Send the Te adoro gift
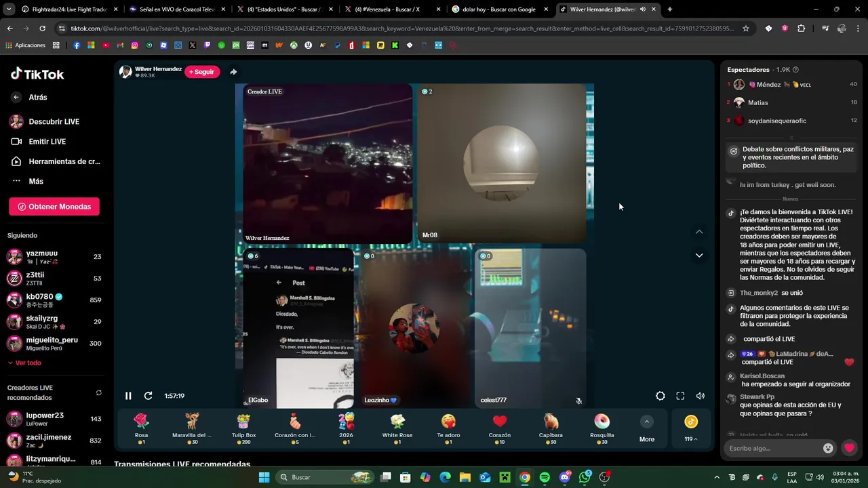Image resolution: width=868 pixels, height=488 pixels. [x=448, y=428]
